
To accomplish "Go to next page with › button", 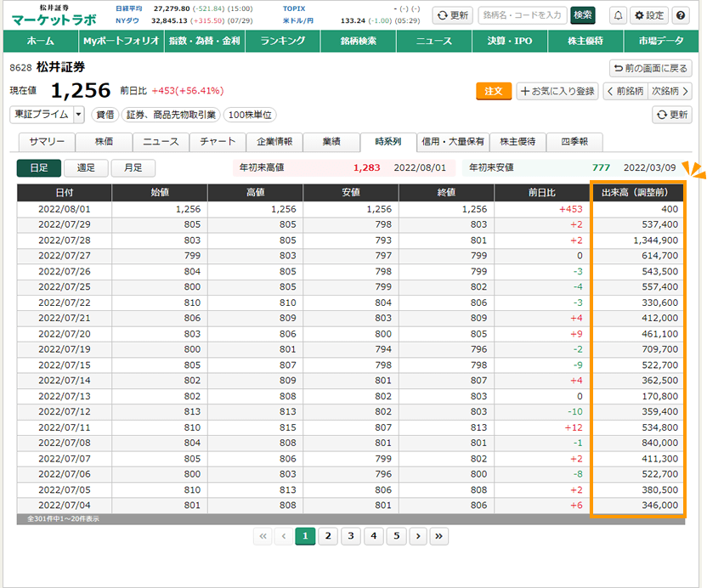I will point(418,536).
